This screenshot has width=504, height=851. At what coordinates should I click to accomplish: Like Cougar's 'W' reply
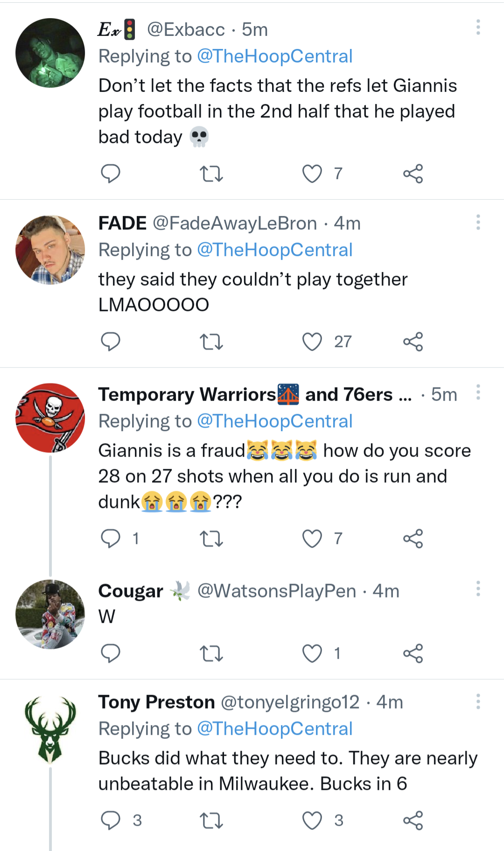(x=312, y=653)
